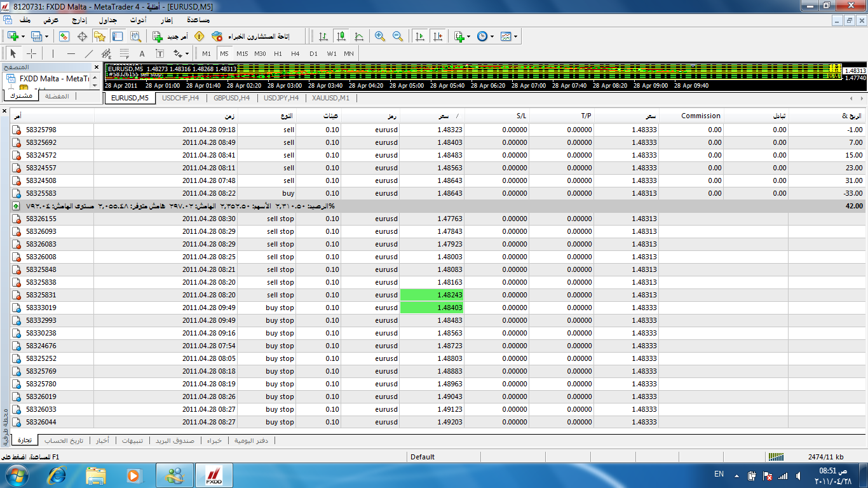Switch chart to line chart icon
Screen dimensions: 868x488
tap(359, 36)
